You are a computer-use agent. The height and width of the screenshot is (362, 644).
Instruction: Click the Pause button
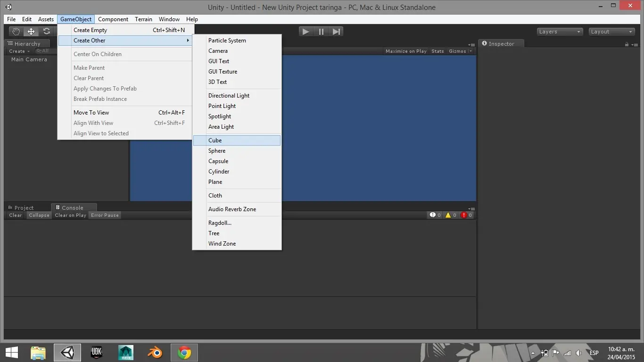coord(321,32)
